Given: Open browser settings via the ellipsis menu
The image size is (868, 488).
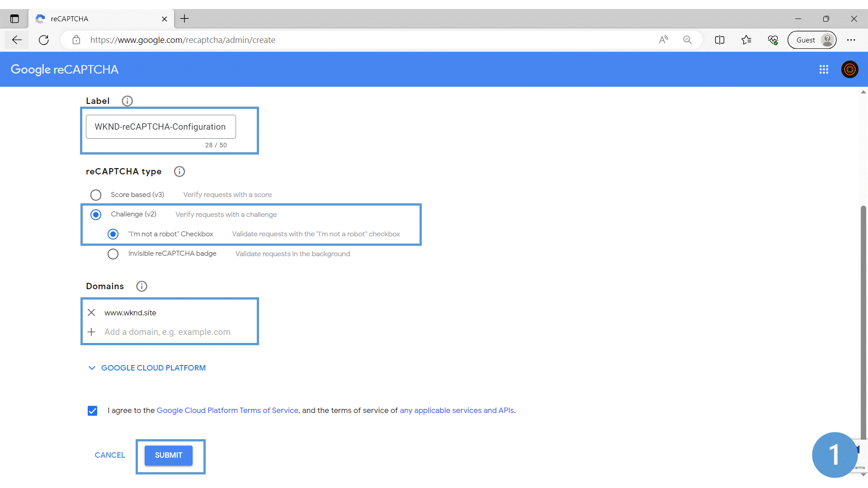Looking at the screenshot, I should click(x=852, y=40).
